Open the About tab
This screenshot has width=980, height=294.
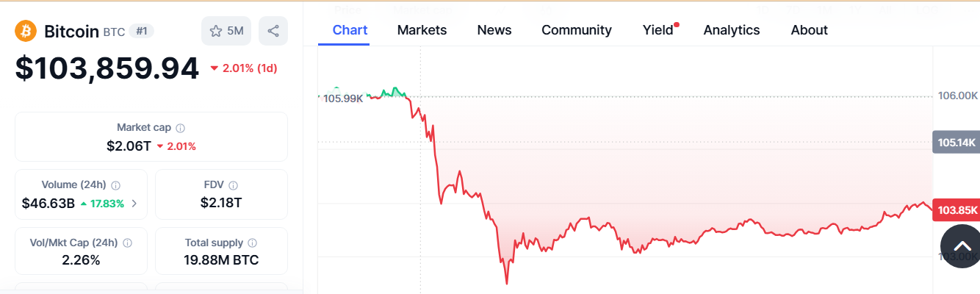click(809, 30)
